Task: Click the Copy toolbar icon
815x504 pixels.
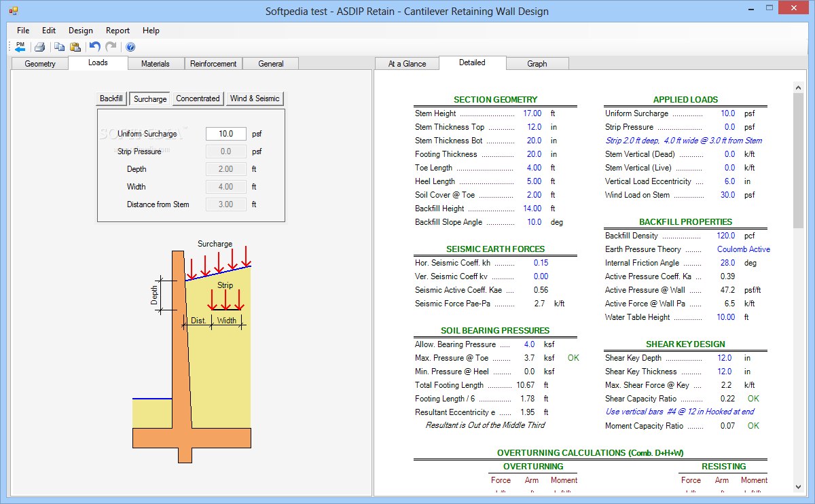Action: coord(60,47)
